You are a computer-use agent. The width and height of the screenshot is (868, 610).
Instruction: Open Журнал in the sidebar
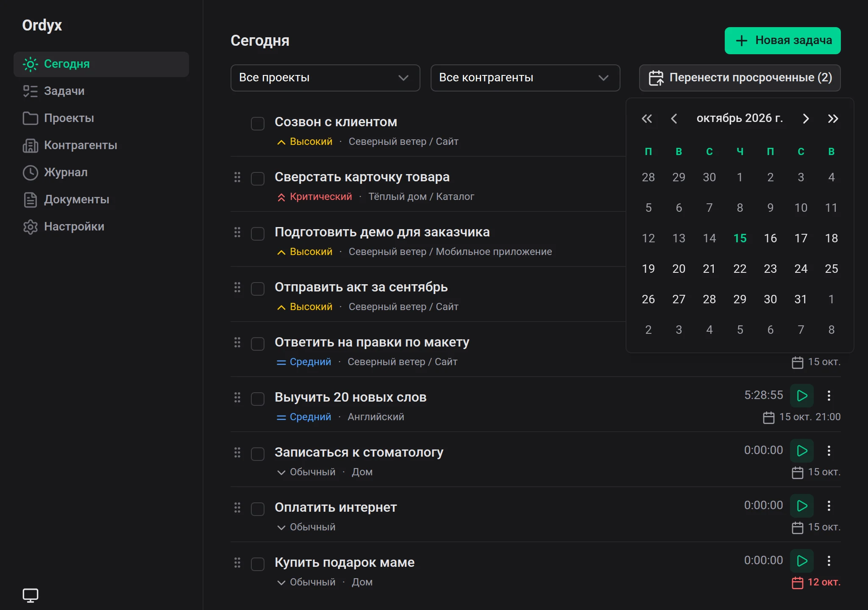tap(101, 172)
